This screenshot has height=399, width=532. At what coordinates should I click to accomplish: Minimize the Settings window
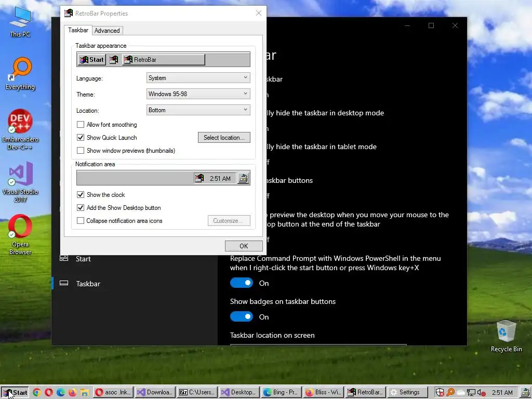[407, 25]
